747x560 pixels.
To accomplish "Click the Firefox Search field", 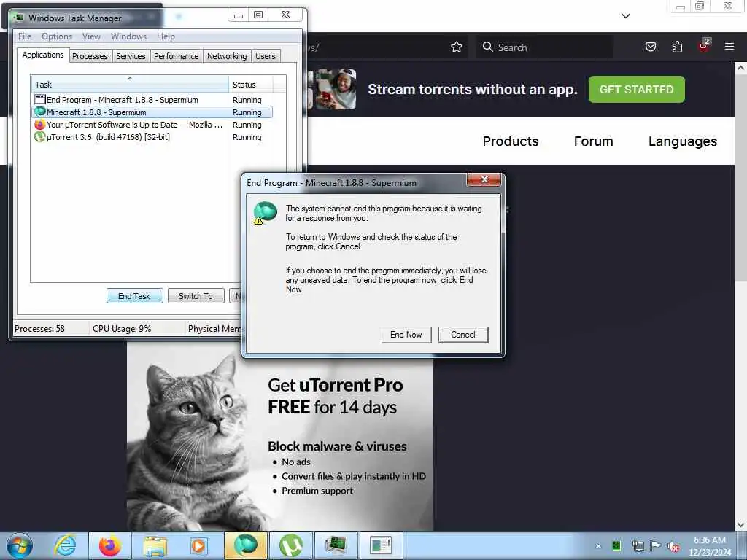I will tap(544, 47).
